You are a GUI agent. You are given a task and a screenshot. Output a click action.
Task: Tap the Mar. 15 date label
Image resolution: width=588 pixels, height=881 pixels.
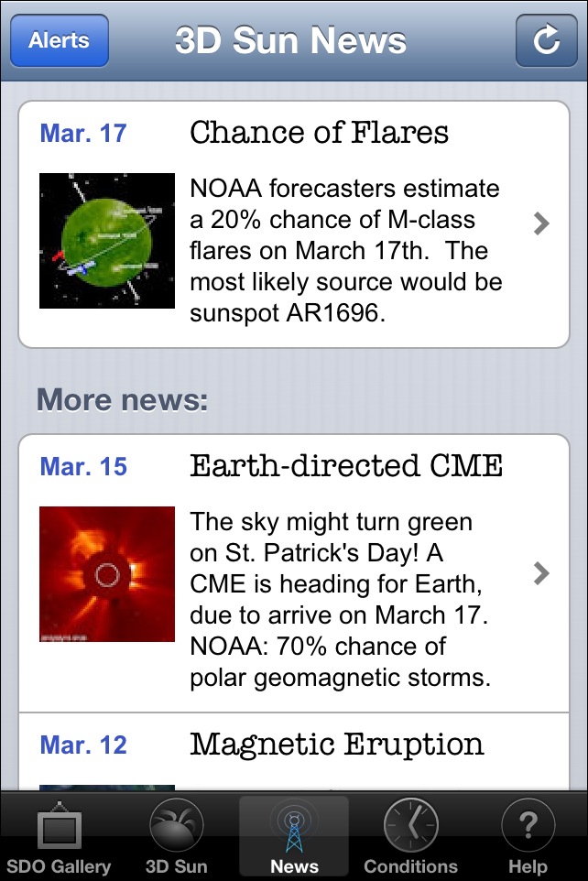tap(83, 467)
